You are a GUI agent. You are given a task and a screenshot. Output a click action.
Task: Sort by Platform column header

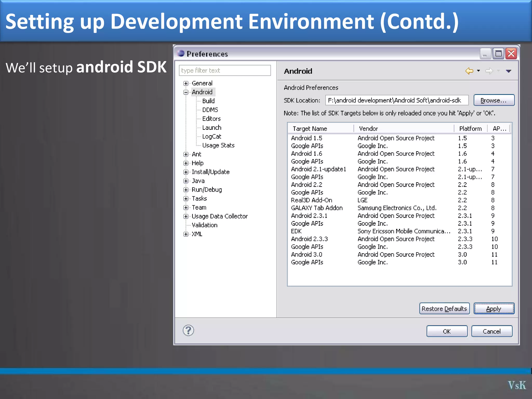(x=470, y=129)
